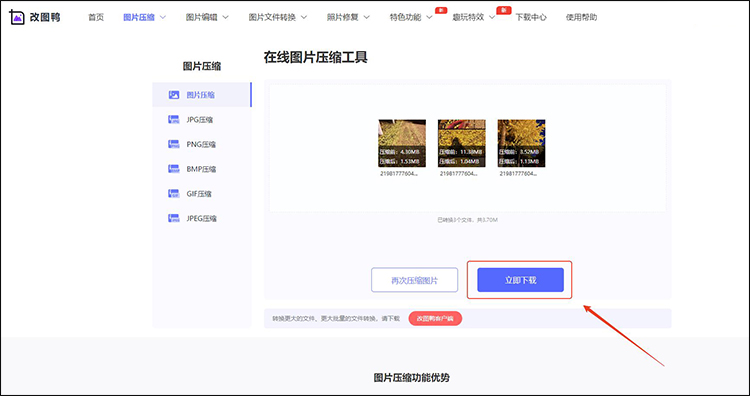Image resolution: width=750 pixels, height=396 pixels.
Task: Select the thumbnail compressed from 4.30MB
Action: coord(402,143)
